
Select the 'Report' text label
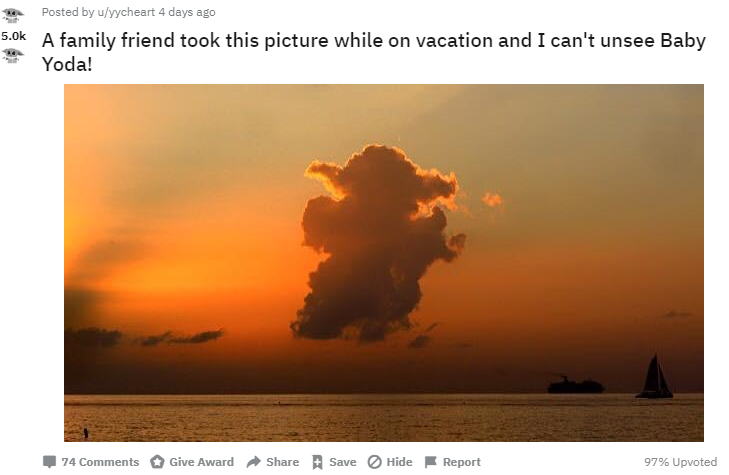coord(462,462)
